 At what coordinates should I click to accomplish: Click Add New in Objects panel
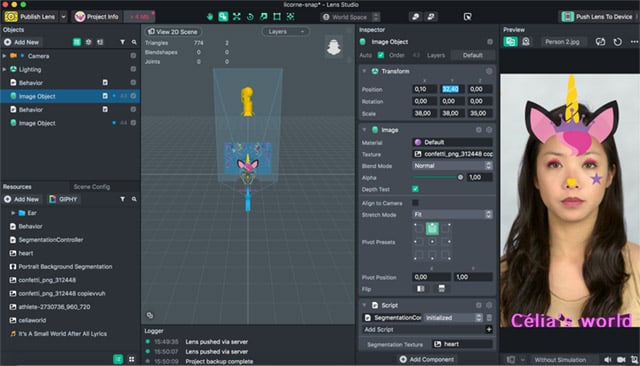point(22,42)
